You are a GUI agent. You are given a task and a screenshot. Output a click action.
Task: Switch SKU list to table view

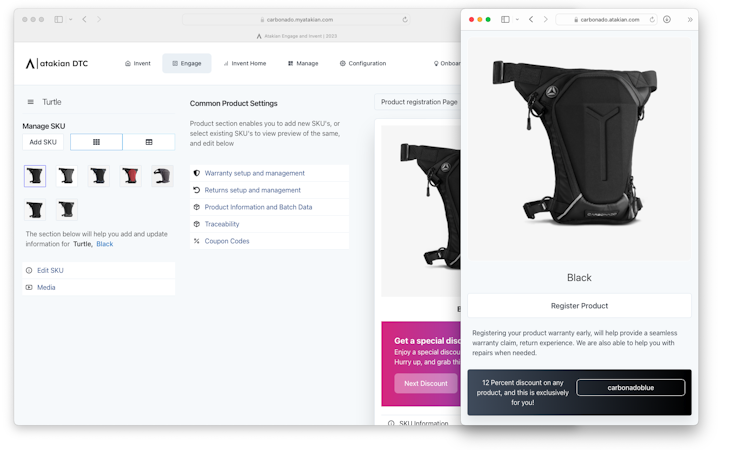[x=149, y=142]
